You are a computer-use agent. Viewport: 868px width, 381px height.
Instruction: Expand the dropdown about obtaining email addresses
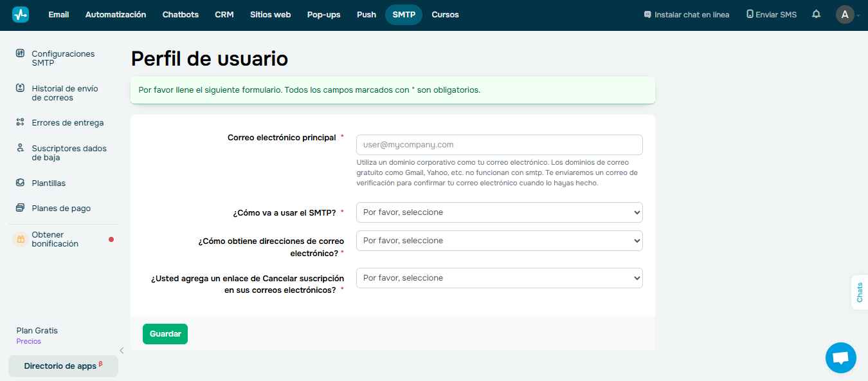[499, 241]
